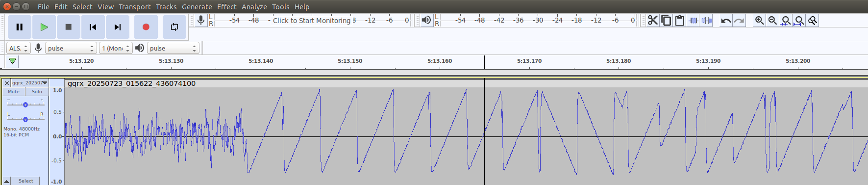The image size is (868, 185).
Task: Skip to start of track
Action: [x=93, y=27]
